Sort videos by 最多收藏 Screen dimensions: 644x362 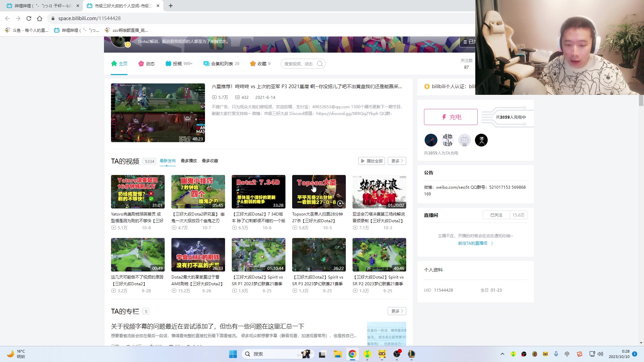210,161
